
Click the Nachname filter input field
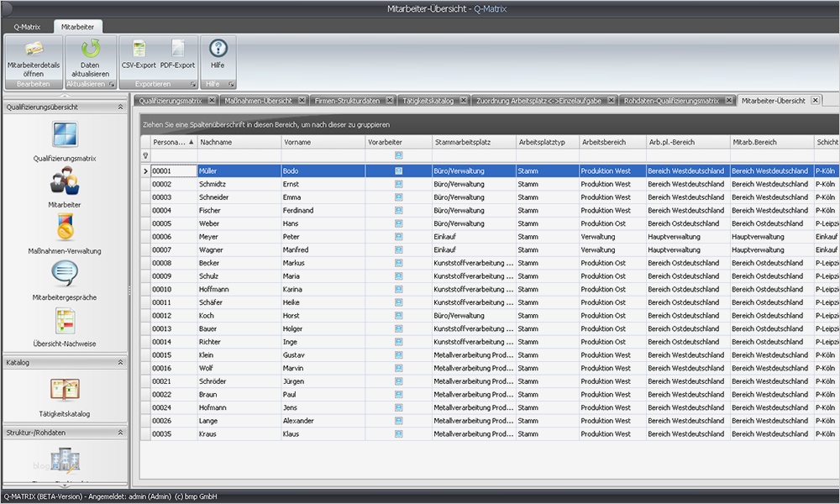click(x=238, y=155)
